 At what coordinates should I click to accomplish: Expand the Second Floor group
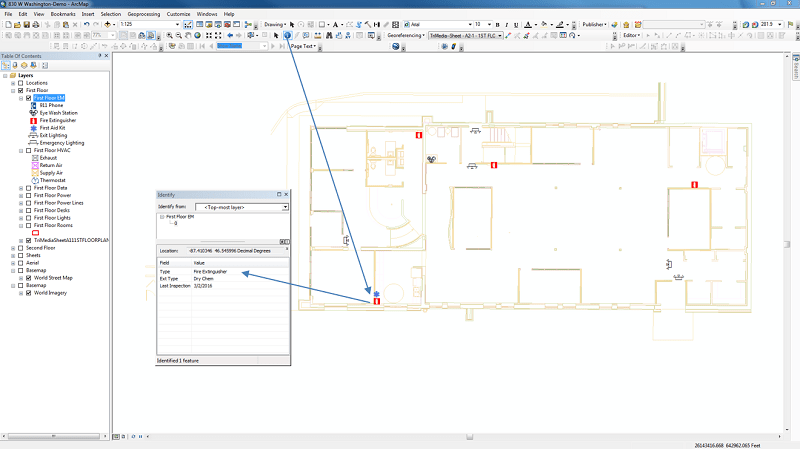[13, 248]
